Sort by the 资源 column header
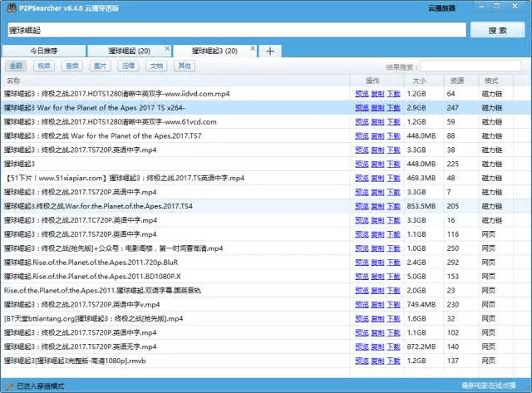532x393 pixels. (462, 81)
